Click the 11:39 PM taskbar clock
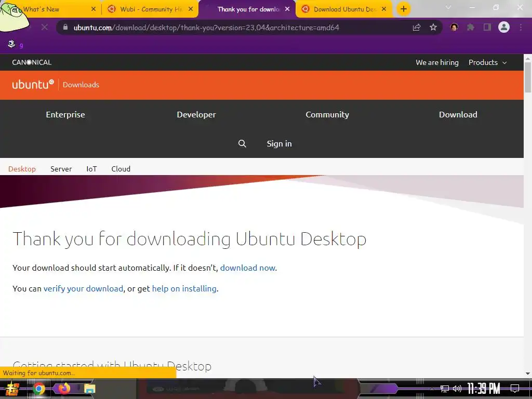This screenshot has width=532, height=399. click(x=484, y=389)
